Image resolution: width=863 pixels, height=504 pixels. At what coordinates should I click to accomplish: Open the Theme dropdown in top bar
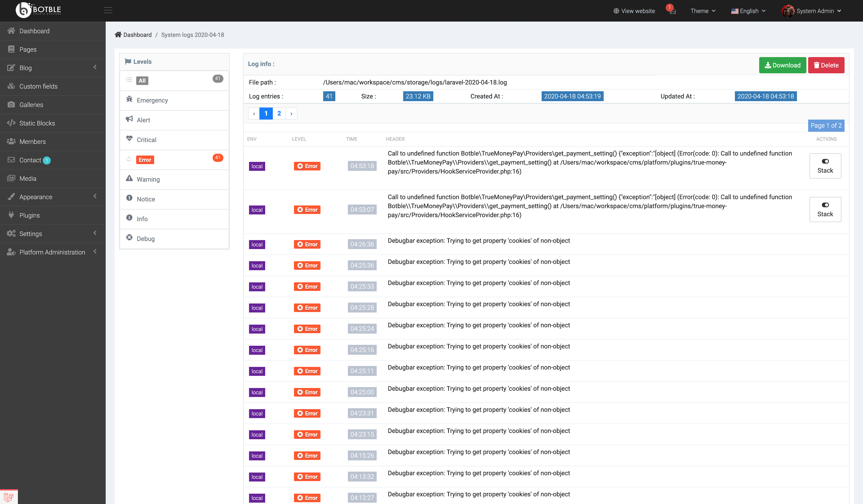pyautogui.click(x=702, y=11)
